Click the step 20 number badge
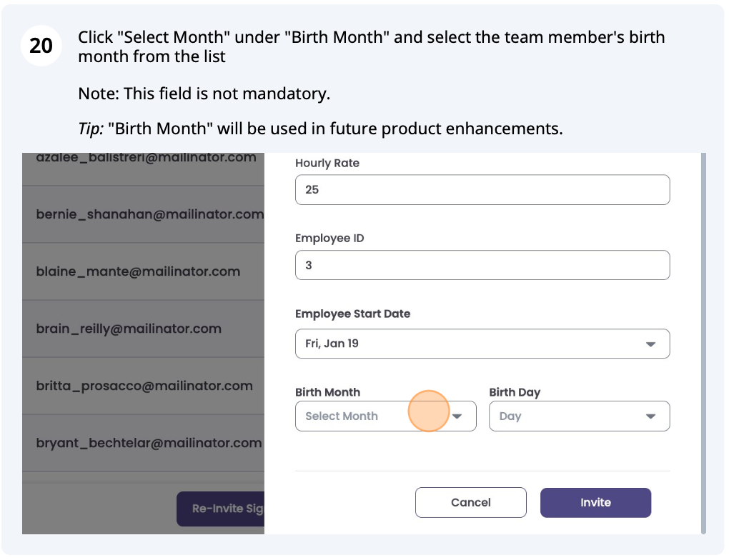 pyautogui.click(x=41, y=46)
